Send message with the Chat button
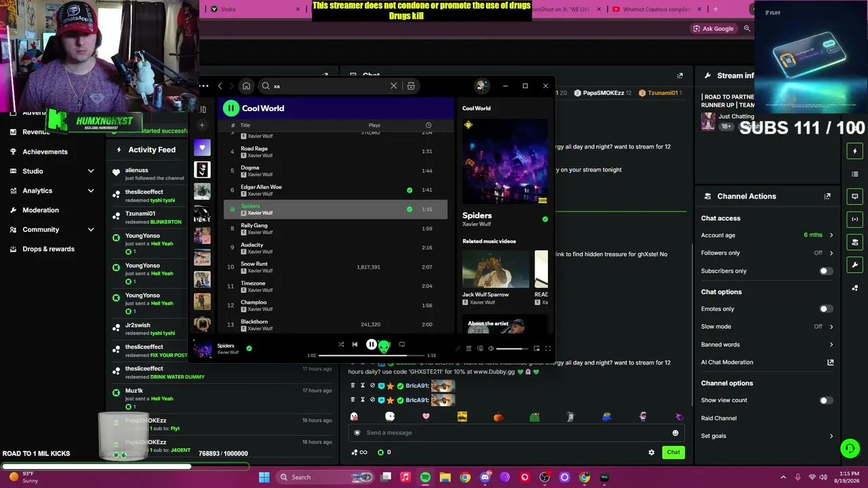This screenshot has width=868, height=488. [673, 452]
